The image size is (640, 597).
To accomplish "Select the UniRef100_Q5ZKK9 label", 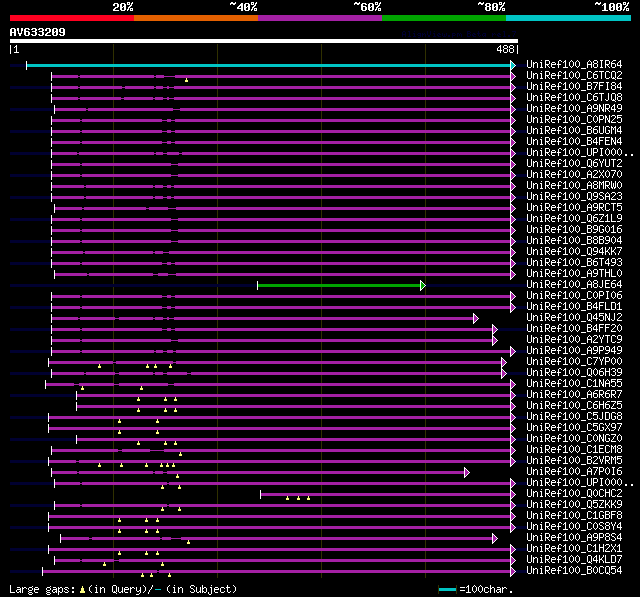I will point(574,505).
